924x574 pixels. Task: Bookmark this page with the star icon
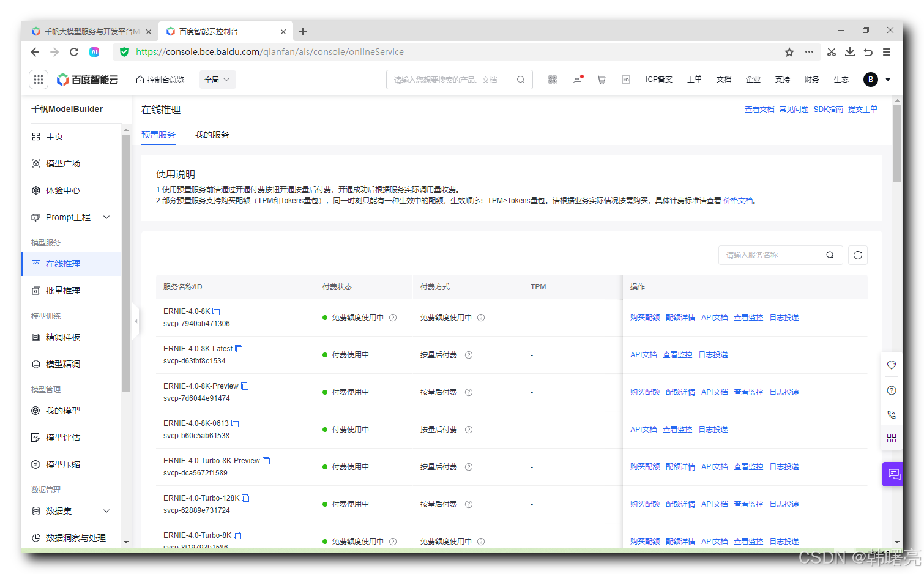pos(789,52)
